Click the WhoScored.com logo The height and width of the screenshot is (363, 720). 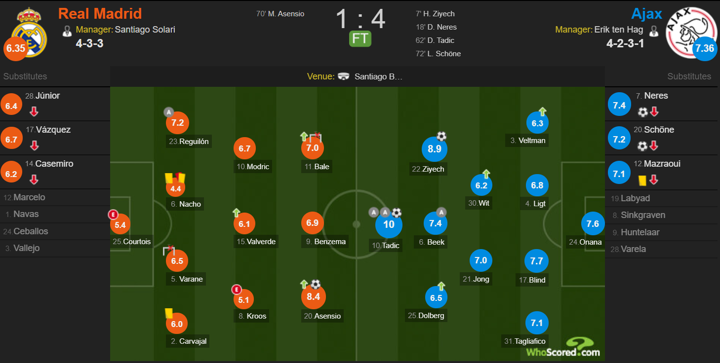point(563,347)
